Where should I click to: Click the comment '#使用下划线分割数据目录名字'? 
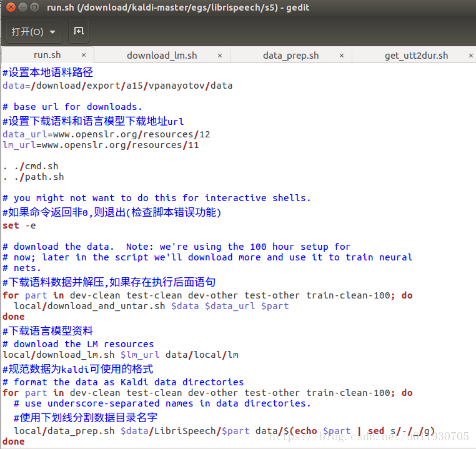[86, 418]
